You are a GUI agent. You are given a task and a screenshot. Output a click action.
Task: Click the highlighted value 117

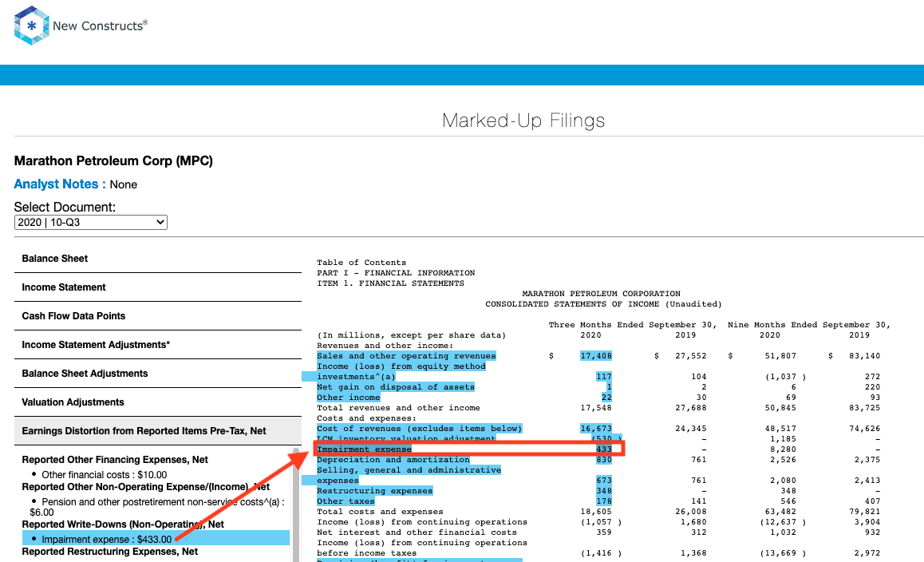[x=604, y=376]
